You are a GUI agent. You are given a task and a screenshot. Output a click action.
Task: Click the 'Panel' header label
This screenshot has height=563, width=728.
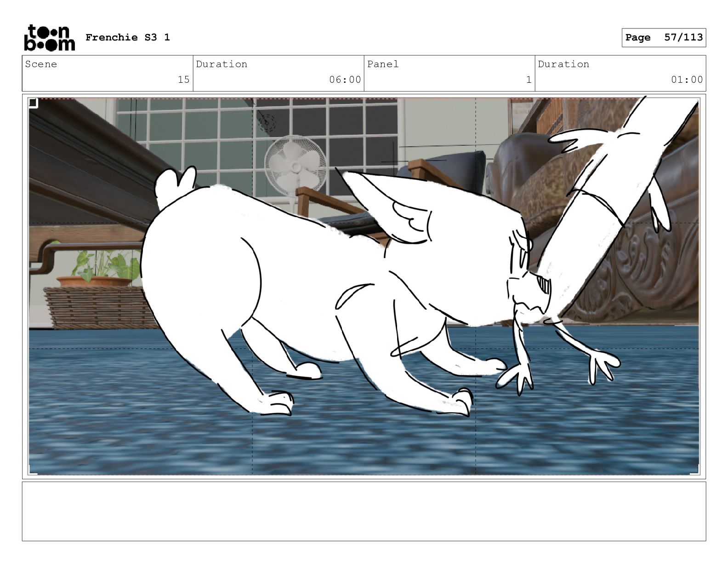pyautogui.click(x=383, y=64)
